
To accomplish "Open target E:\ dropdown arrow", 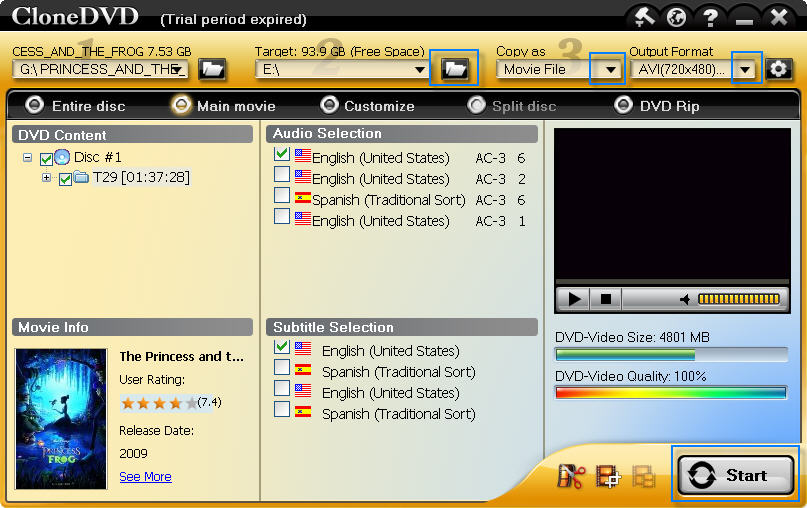I will tap(420, 69).
